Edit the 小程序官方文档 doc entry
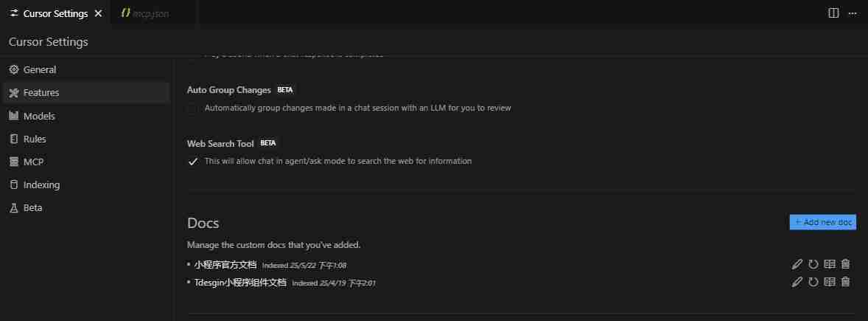The image size is (868, 321). pyautogui.click(x=797, y=264)
